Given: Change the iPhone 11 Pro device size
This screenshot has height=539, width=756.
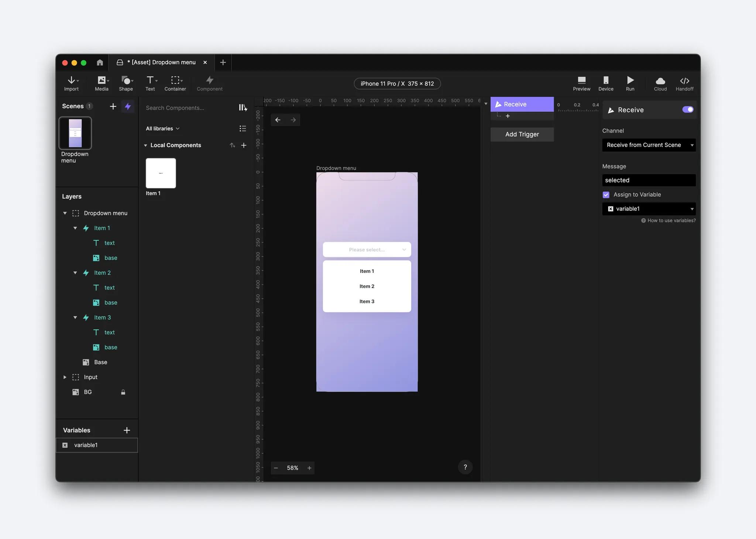Looking at the screenshot, I should (397, 83).
